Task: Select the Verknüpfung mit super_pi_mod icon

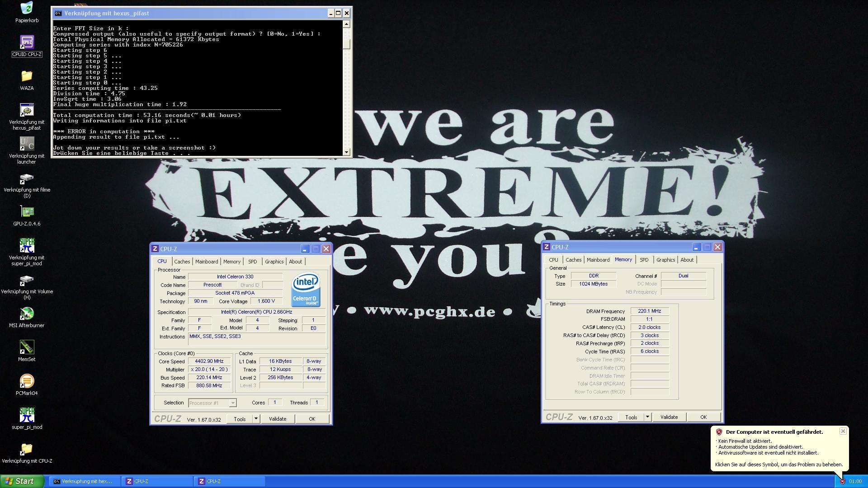Action: coord(27,246)
